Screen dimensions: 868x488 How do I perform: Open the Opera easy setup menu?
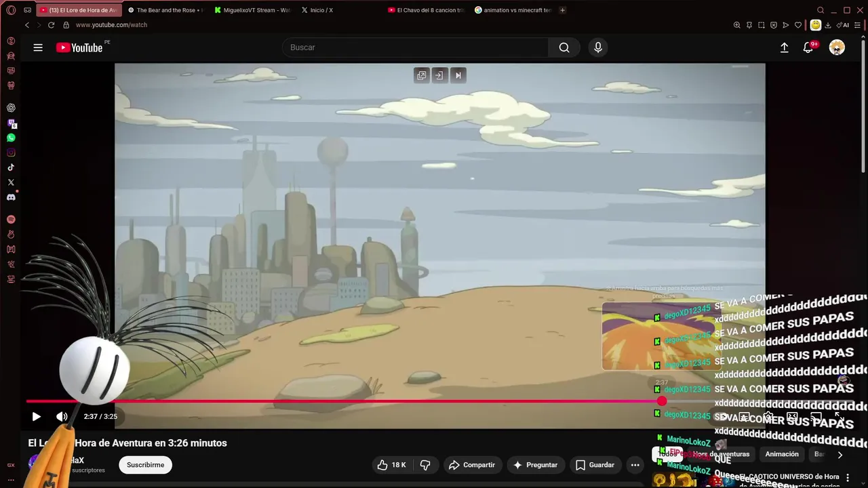coord(858,25)
